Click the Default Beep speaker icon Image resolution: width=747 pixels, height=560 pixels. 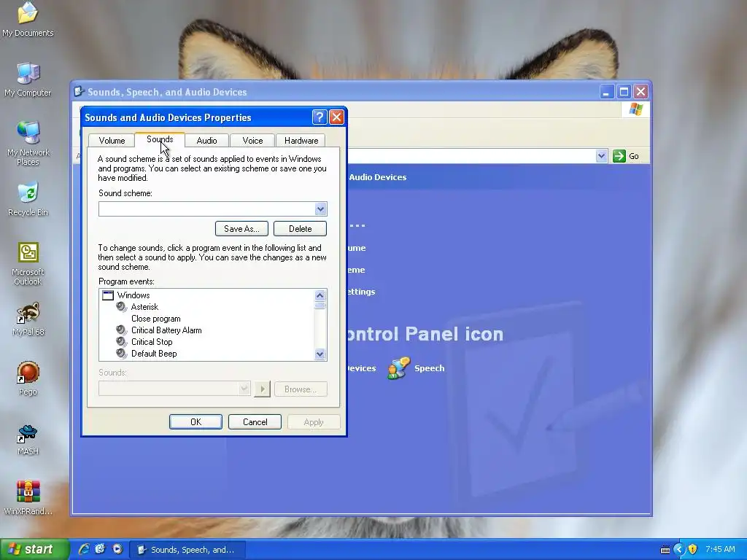[122, 354]
